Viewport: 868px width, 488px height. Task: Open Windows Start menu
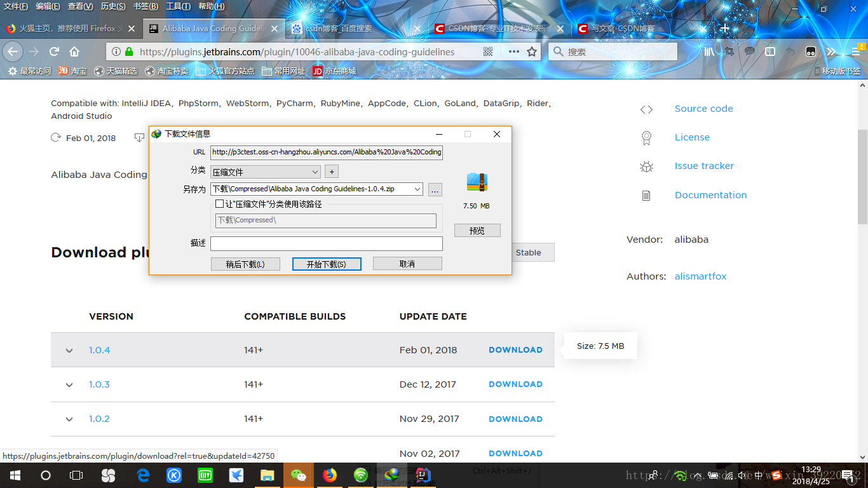[x=15, y=475]
